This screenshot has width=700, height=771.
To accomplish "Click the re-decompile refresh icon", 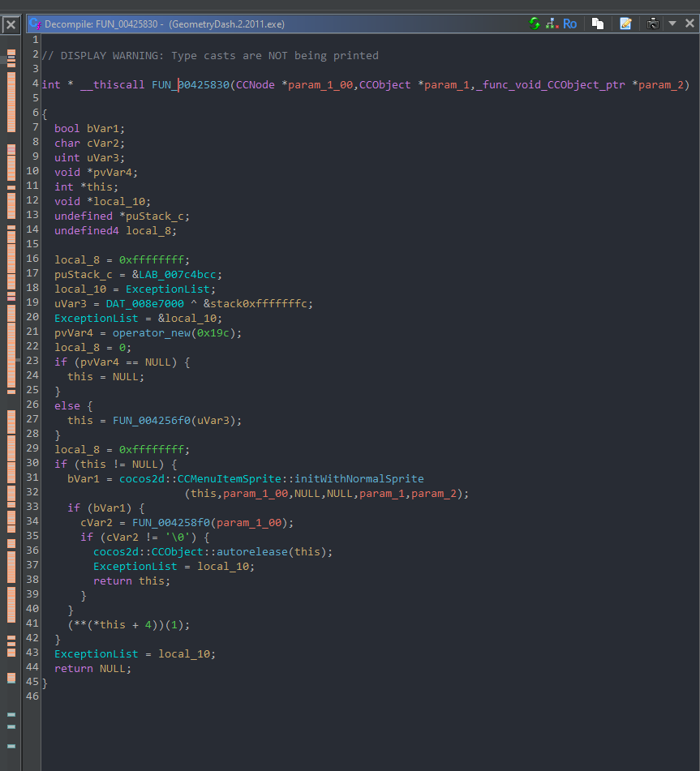I will click(x=535, y=24).
